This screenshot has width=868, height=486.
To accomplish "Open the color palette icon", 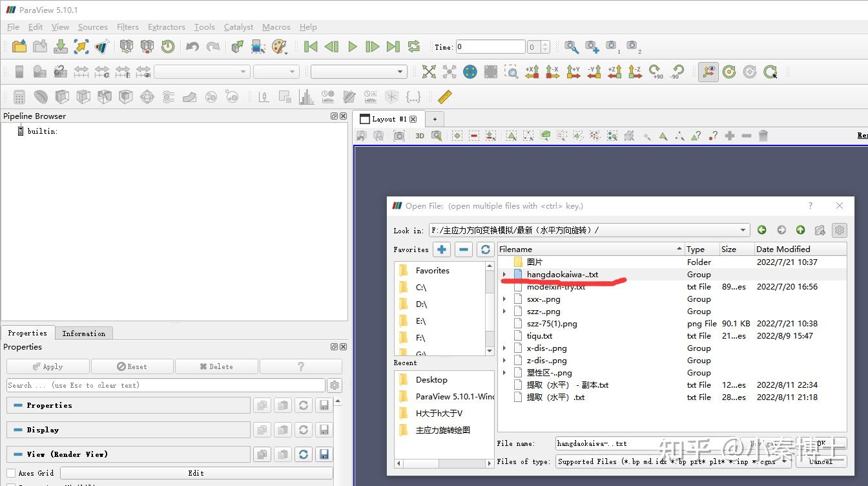I will tap(279, 47).
